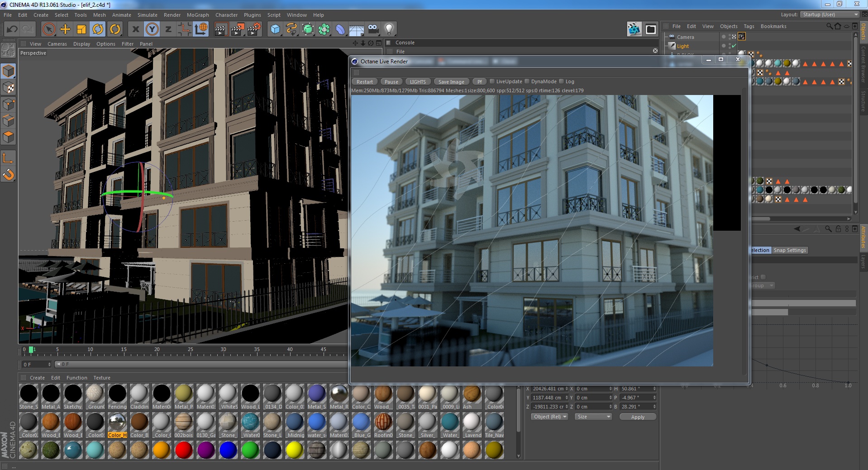Switch to Texture mode in left palette
Screen dimensions: 868x470
[x=9, y=88]
